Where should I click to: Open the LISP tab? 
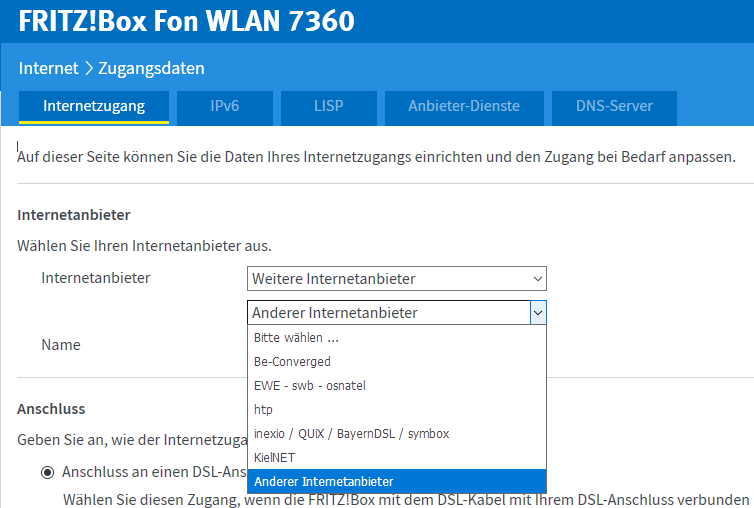point(328,107)
